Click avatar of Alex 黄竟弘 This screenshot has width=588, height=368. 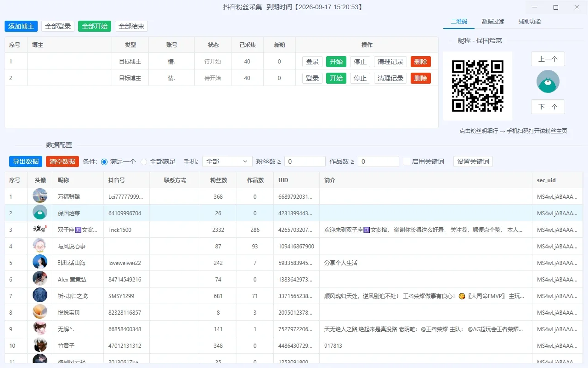(40, 279)
